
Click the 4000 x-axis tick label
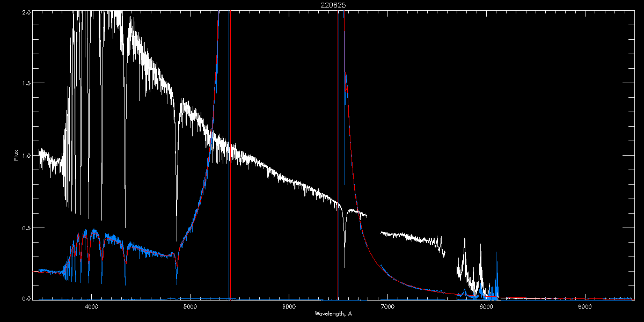[91, 306]
